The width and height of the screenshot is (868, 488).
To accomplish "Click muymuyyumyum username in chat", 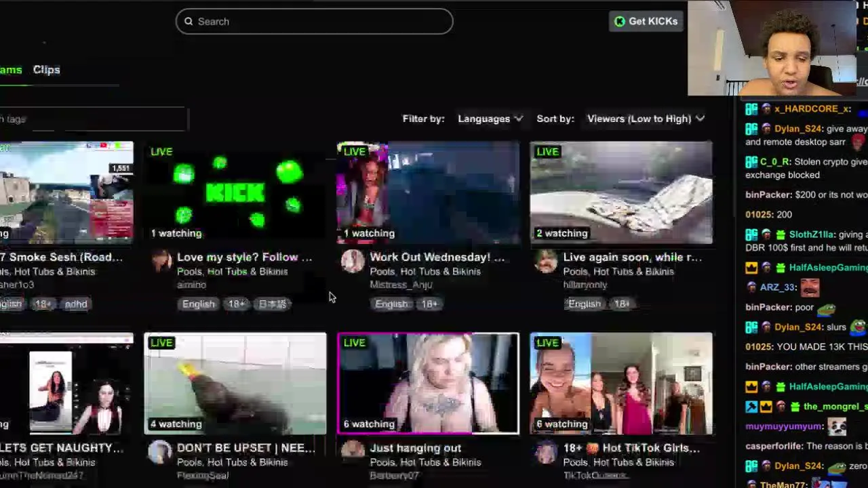I will point(784,426).
